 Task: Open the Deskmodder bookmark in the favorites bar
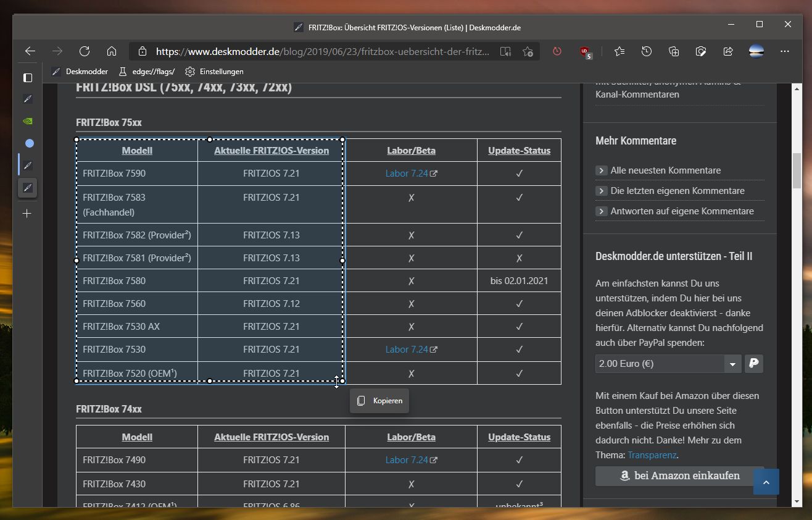point(80,72)
